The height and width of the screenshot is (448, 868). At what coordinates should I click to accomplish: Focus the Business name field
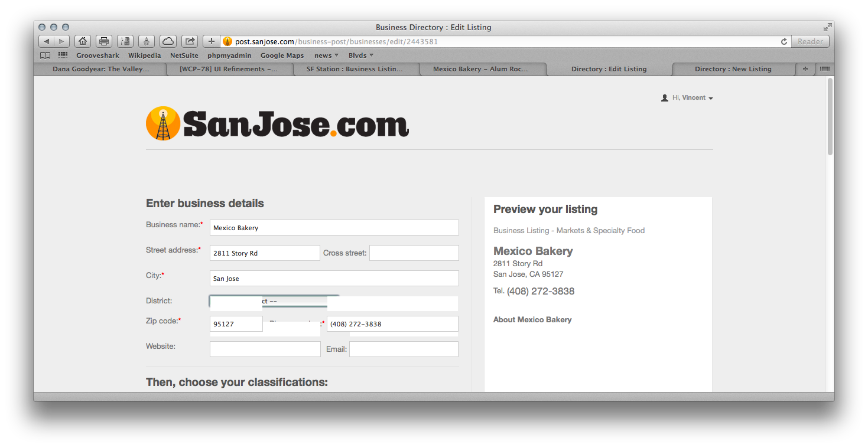tap(334, 228)
